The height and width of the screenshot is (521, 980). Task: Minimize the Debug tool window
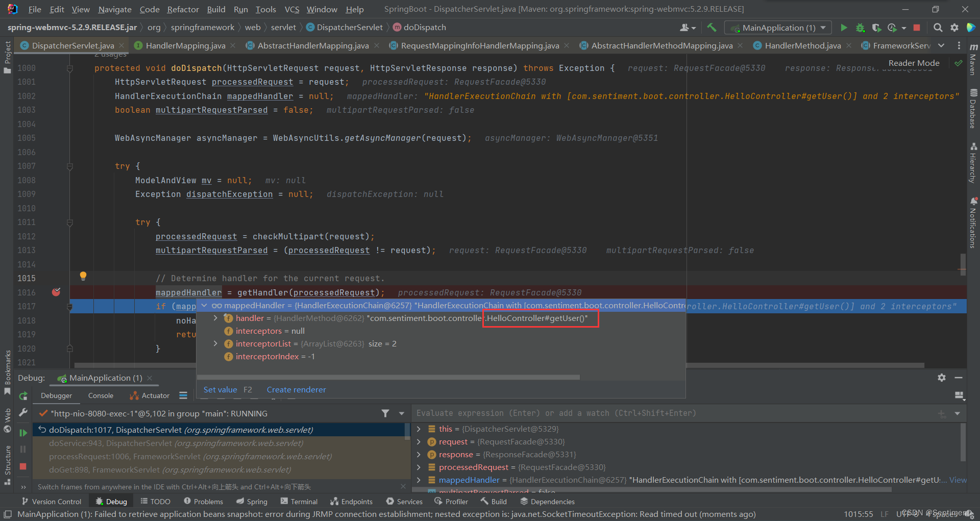click(959, 378)
